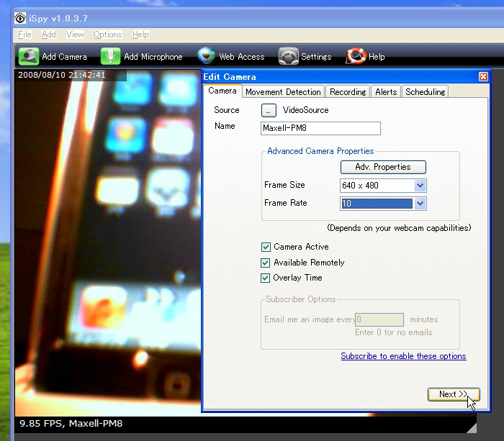The image size is (504, 441).
Task: Click the Adv. Properties button
Action: point(383,167)
